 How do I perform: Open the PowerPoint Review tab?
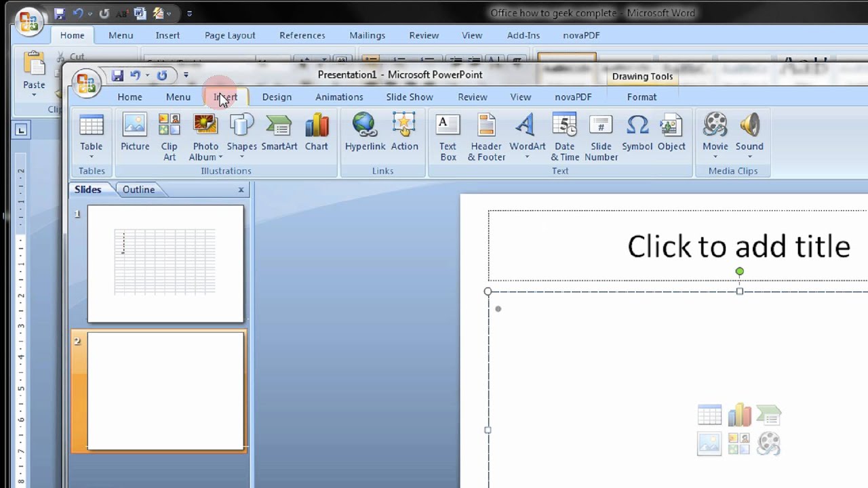click(x=473, y=97)
